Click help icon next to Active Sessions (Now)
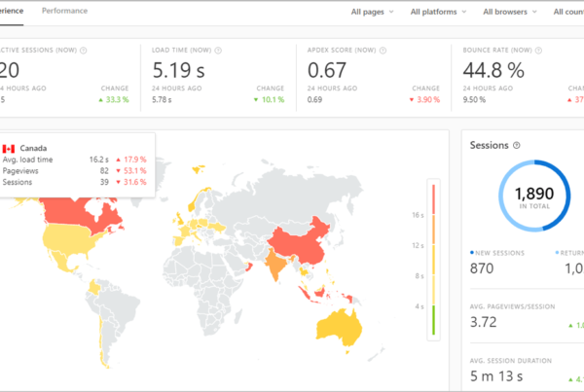Screen dimensions: 584x392 point(84,51)
